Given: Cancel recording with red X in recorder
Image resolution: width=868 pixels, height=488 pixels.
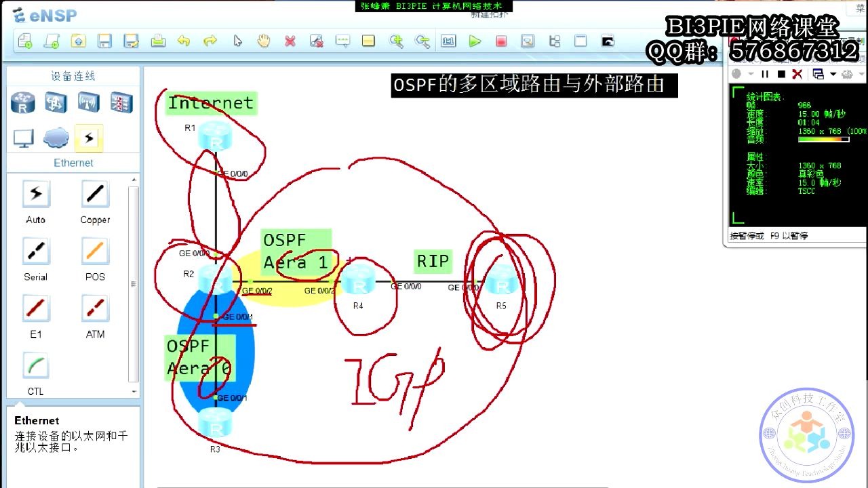Looking at the screenshot, I should (x=797, y=74).
